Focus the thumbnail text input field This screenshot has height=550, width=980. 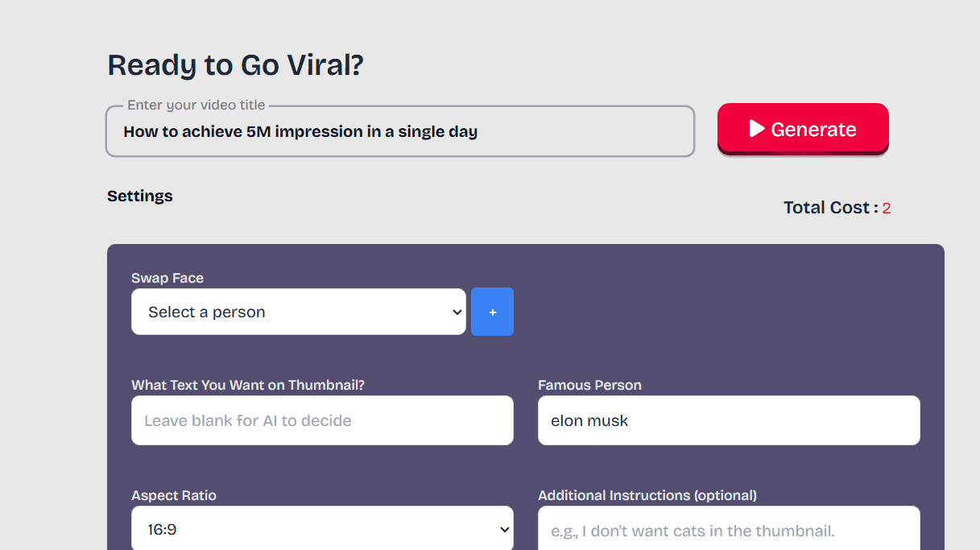tap(322, 420)
